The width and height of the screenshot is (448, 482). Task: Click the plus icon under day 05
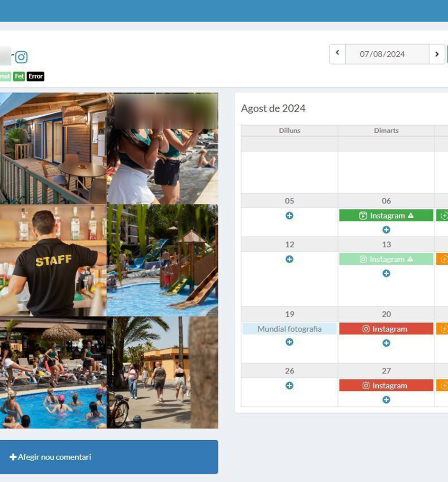pos(289,215)
